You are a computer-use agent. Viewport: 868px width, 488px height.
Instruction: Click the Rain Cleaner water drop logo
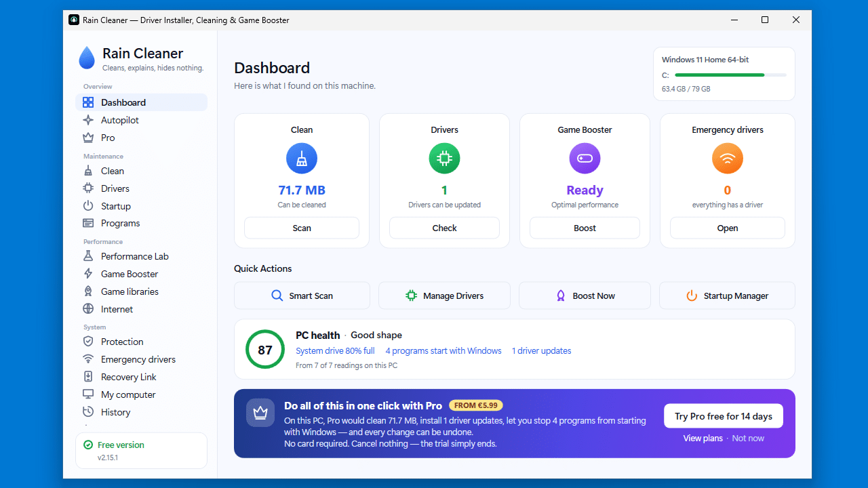point(87,58)
